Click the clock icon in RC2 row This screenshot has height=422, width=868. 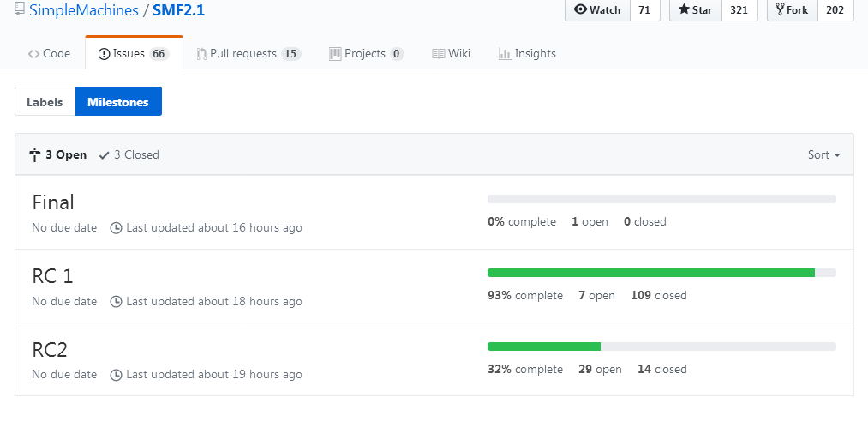(117, 375)
